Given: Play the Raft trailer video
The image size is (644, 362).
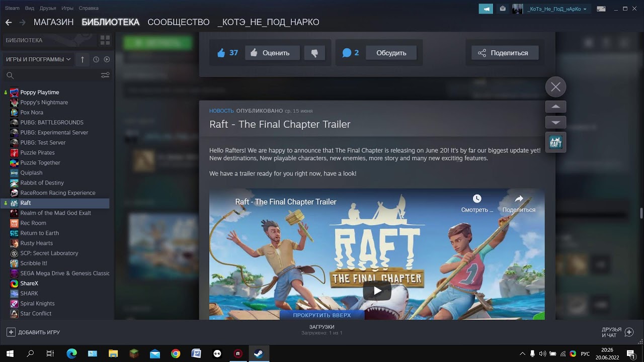Looking at the screenshot, I should (x=377, y=291).
